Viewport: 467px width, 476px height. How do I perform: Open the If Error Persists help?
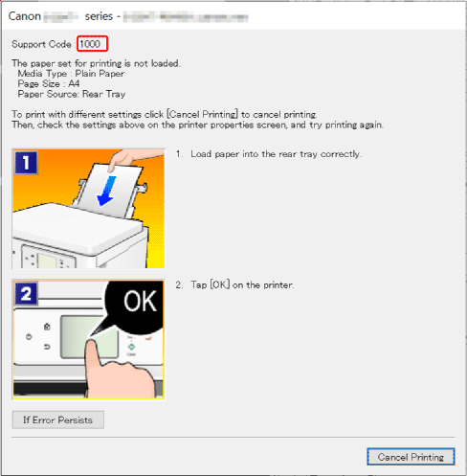coord(57,419)
